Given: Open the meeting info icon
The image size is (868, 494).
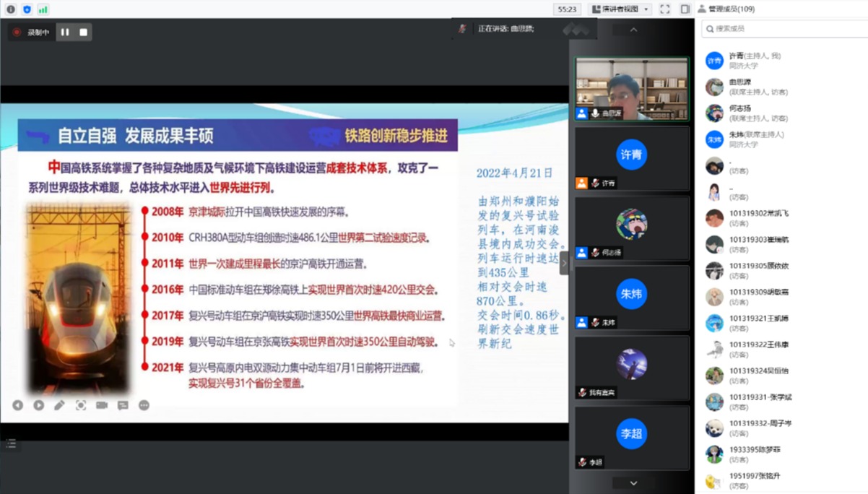Looking at the screenshot, I should [11, 9].
